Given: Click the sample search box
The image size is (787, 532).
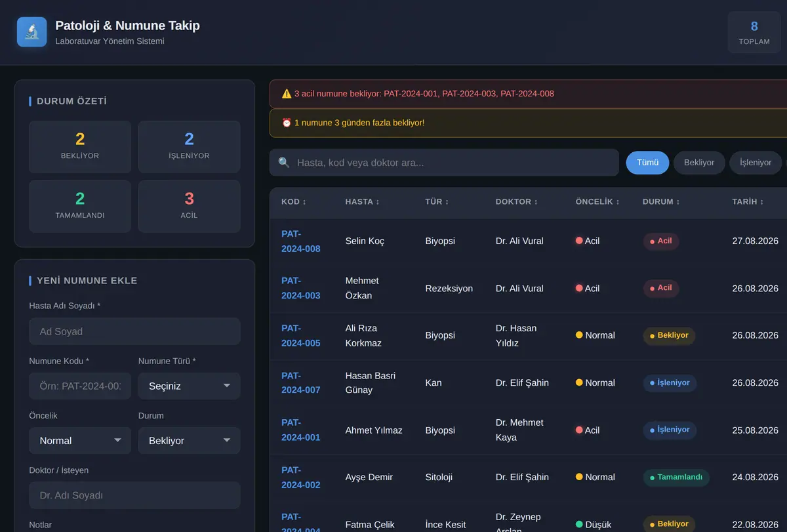Looking at the screenshot, I should [444, 163].
